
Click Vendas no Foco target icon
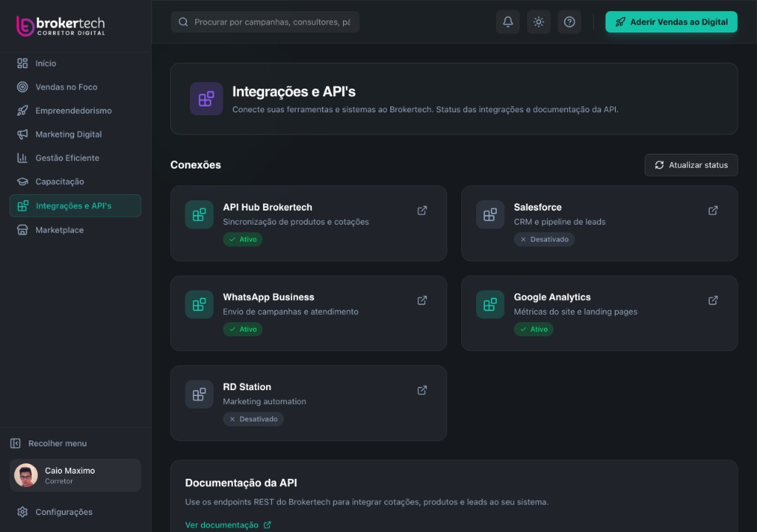click(x=22, y=87)
